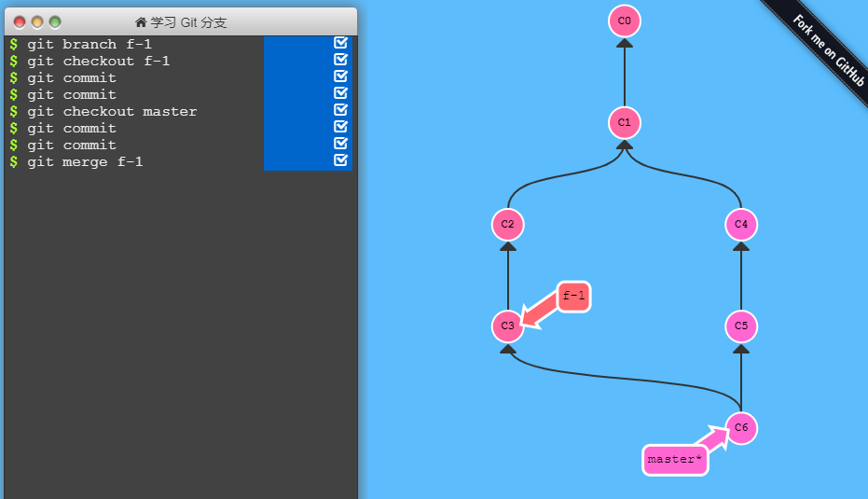Click checkmark beside git branch f-1
Image resolution: width=868 pixels, height=499 pixels.
click(340, 43)
